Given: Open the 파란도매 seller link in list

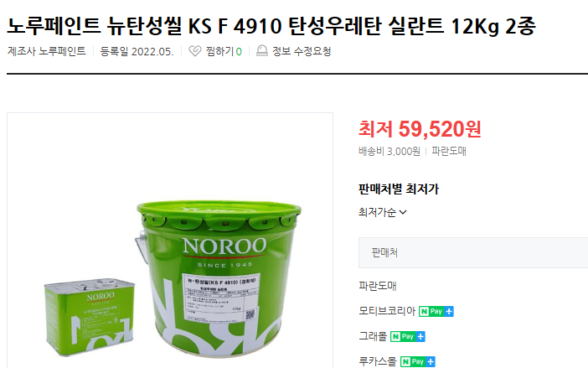Looking at the screenshot, I should (378, 286).
